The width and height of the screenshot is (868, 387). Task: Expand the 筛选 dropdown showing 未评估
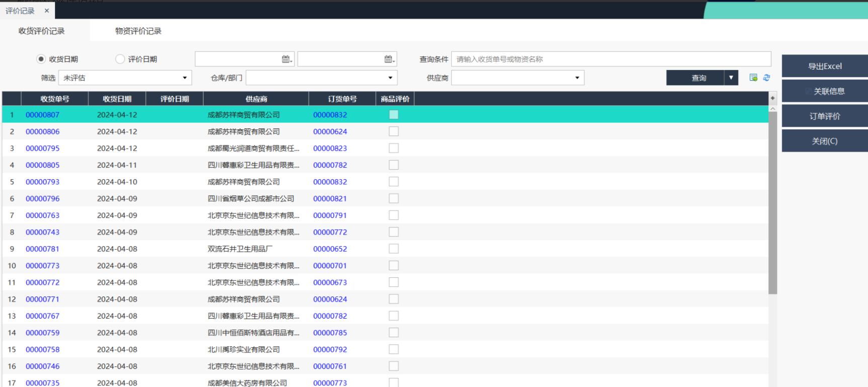(x=184, y=78)
